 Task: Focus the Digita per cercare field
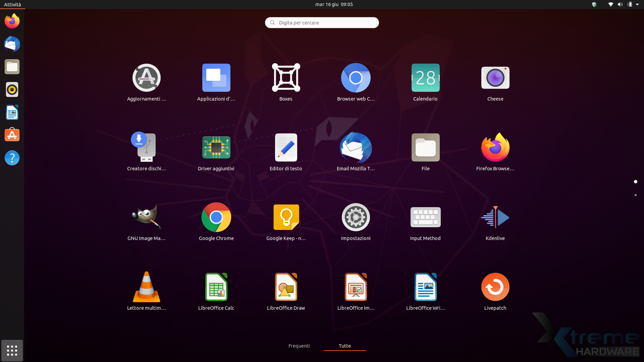click(x=322, y=23)
